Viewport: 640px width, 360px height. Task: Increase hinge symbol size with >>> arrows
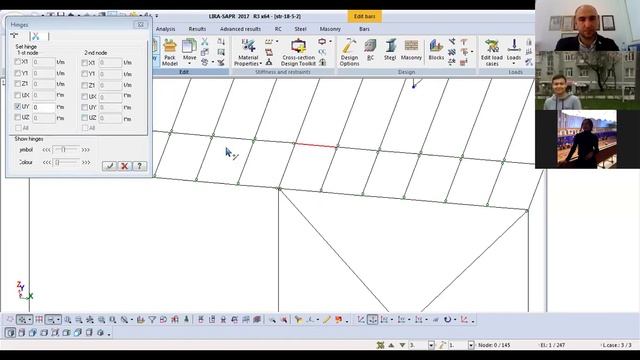(86, 150)
